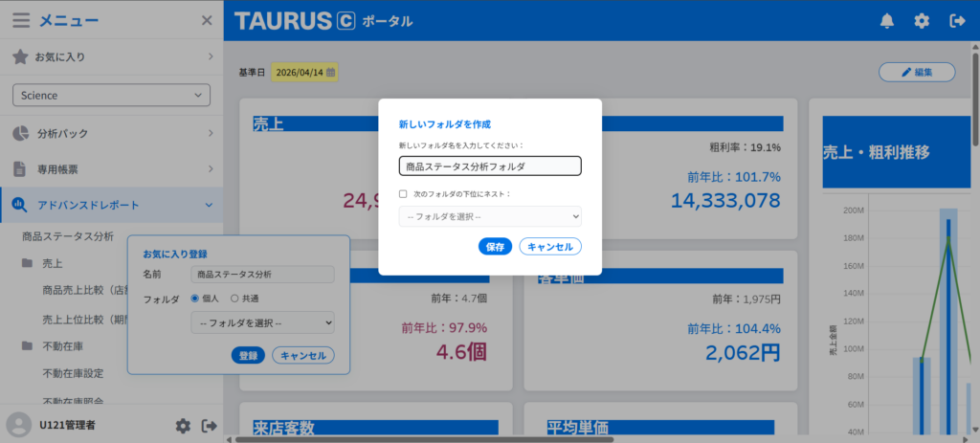Image resolution: width=980 pixels, height=443 pixels.
Task: Click the logout icon in top header
Action: point(957,21)
